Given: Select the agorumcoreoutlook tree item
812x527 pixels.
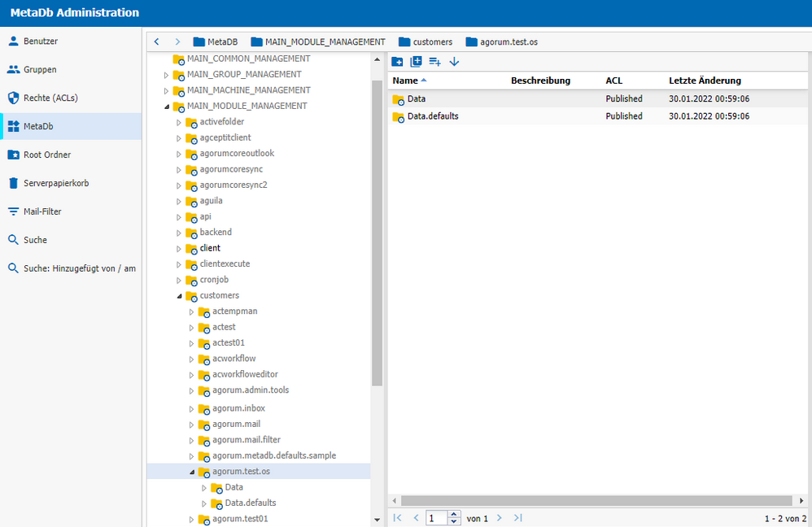Looking at the screenshot, I should point(238,153).
